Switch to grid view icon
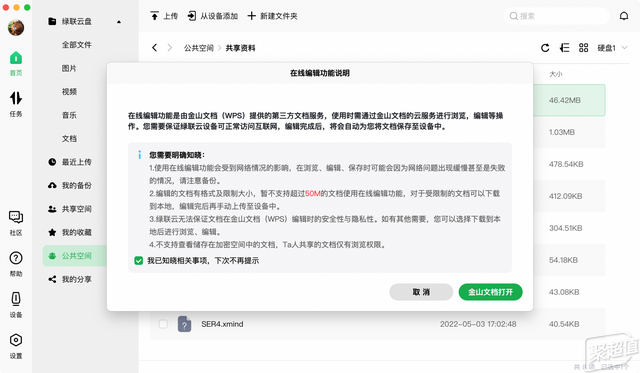The width and height of the screenshot is (640, 373). coord(584,48)
